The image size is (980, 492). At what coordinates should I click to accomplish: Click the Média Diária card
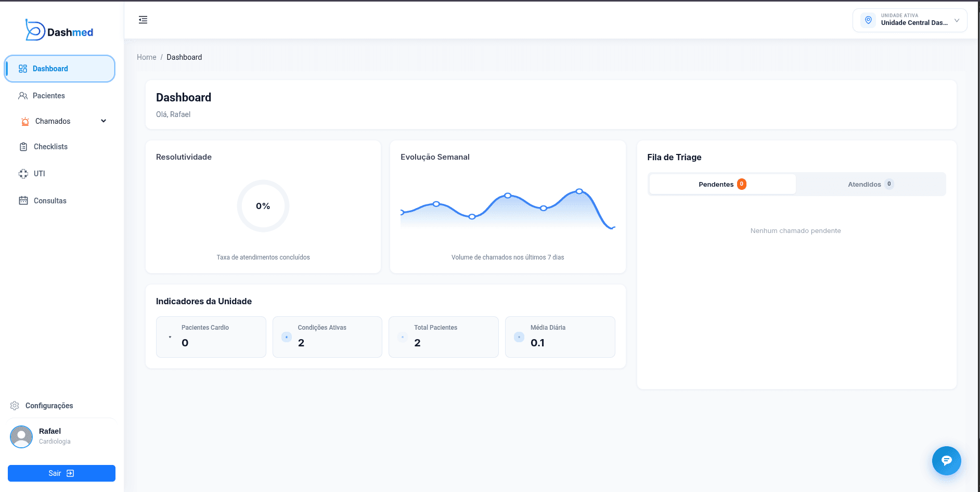tap(560, 337)
